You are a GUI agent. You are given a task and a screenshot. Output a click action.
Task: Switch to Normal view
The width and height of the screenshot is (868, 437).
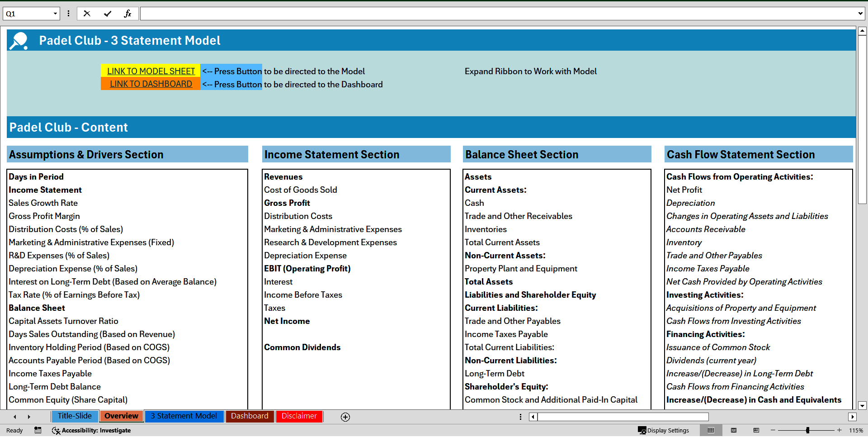[x=711, y=430]
